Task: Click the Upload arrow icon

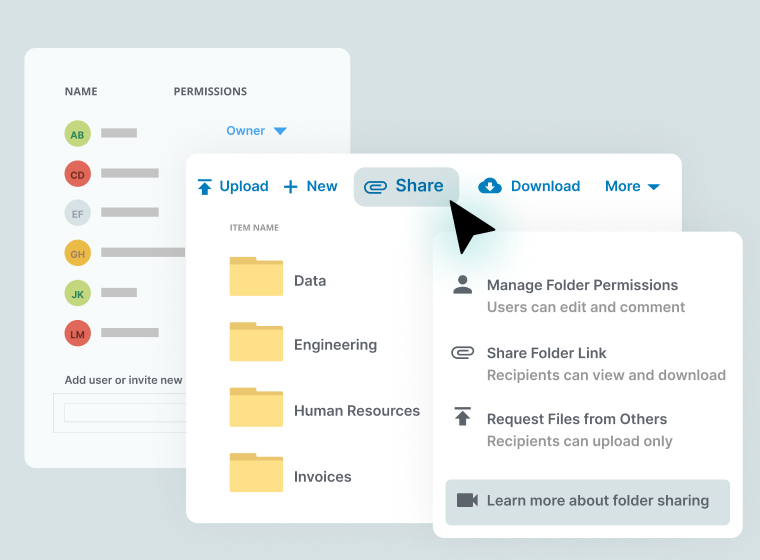Action: (205, 187)
